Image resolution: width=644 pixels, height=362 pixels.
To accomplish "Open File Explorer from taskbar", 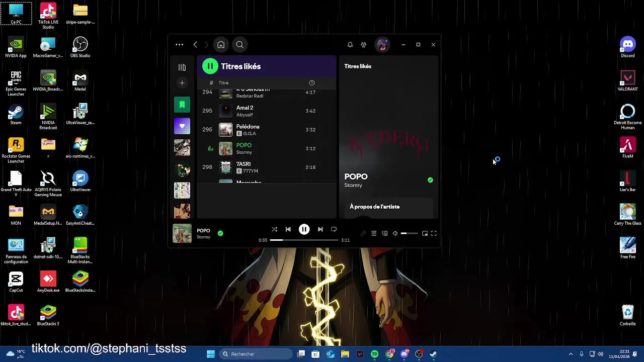I will [345, 354].
